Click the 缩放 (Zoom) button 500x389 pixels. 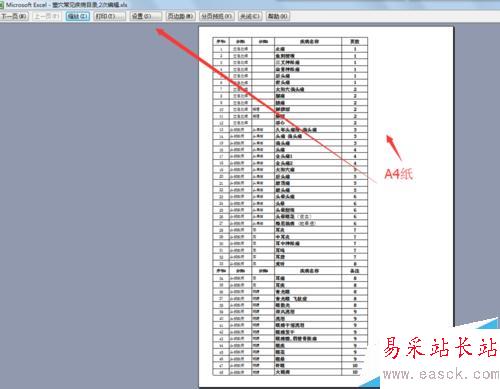78,16
